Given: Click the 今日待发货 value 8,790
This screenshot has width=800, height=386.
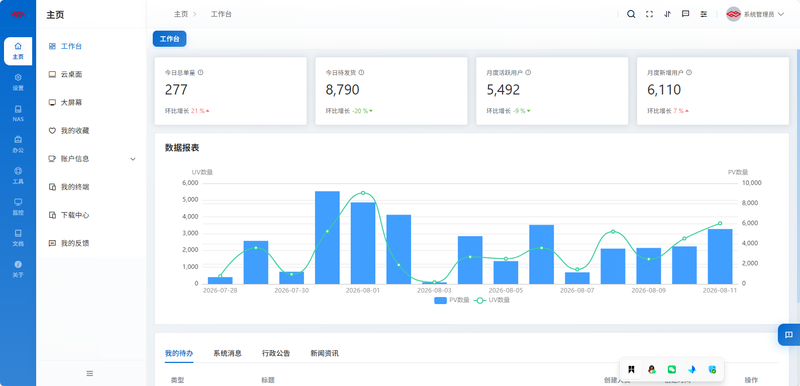Looking at the screenshot, I should 342,90.
